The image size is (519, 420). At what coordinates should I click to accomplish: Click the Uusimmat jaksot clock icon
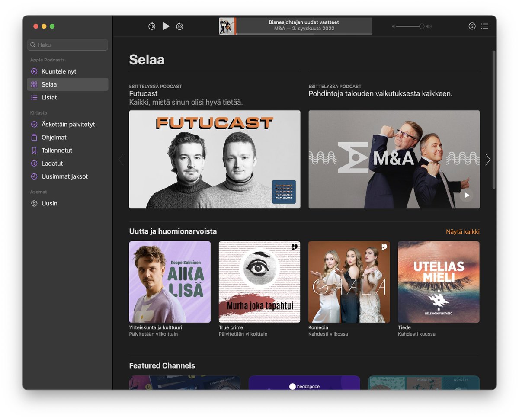(x=34, y=176)
